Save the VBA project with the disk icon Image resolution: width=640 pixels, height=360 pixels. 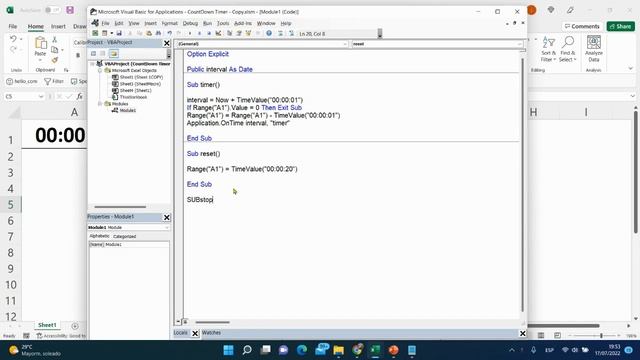point(119,33)
